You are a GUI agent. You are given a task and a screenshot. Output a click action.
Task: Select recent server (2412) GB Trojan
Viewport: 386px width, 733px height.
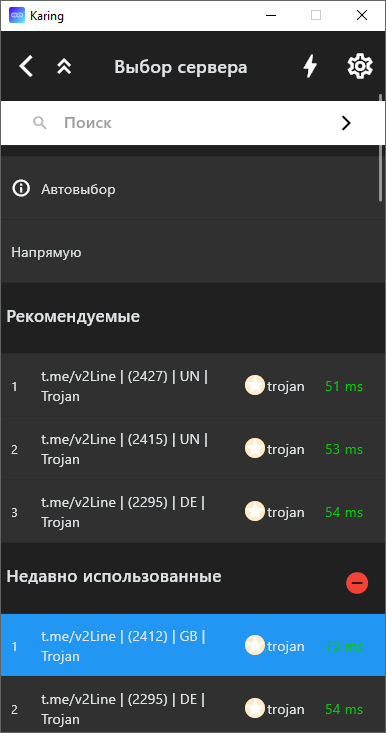pyautogui.click(x=192, y=646)
